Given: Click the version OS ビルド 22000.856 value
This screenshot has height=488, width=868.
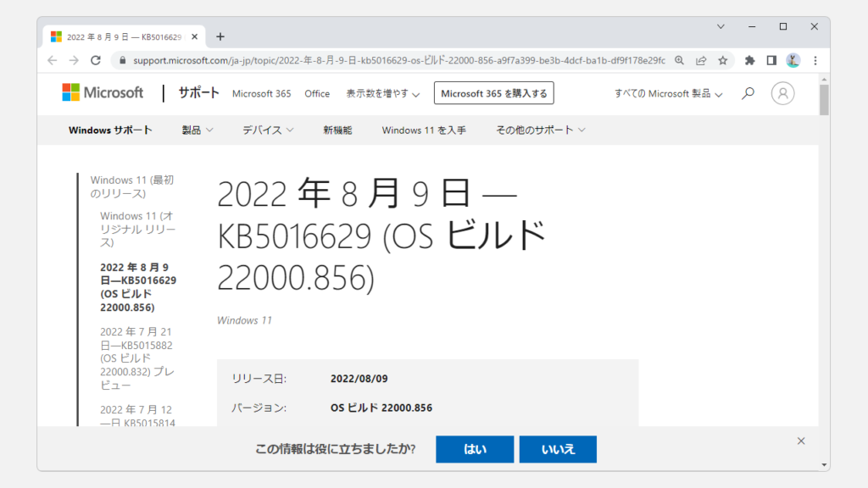Looking at the screenshot, I should pos(381,408).
